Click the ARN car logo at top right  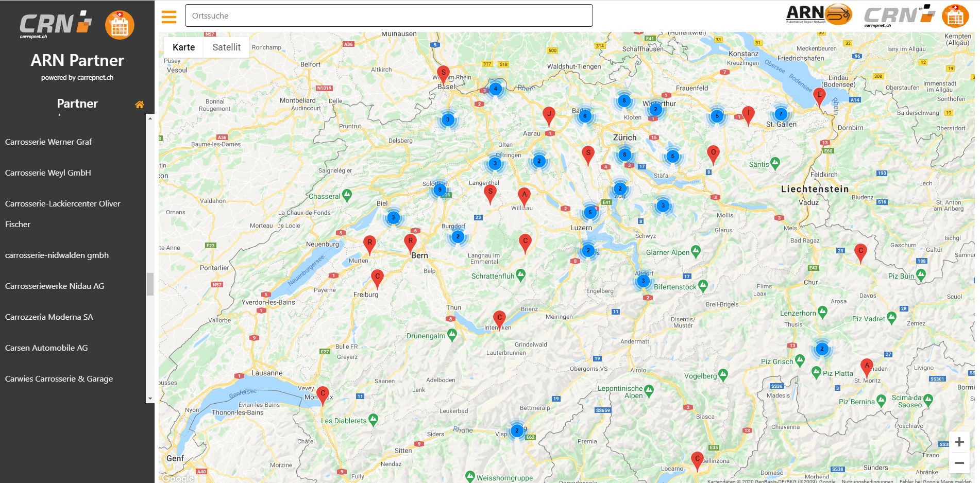point(819,14)
